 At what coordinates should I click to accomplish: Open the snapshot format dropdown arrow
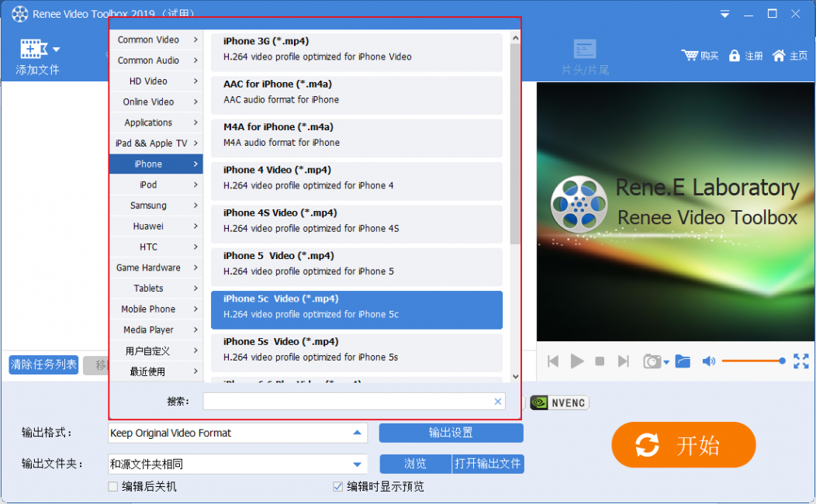pos(666,363)
